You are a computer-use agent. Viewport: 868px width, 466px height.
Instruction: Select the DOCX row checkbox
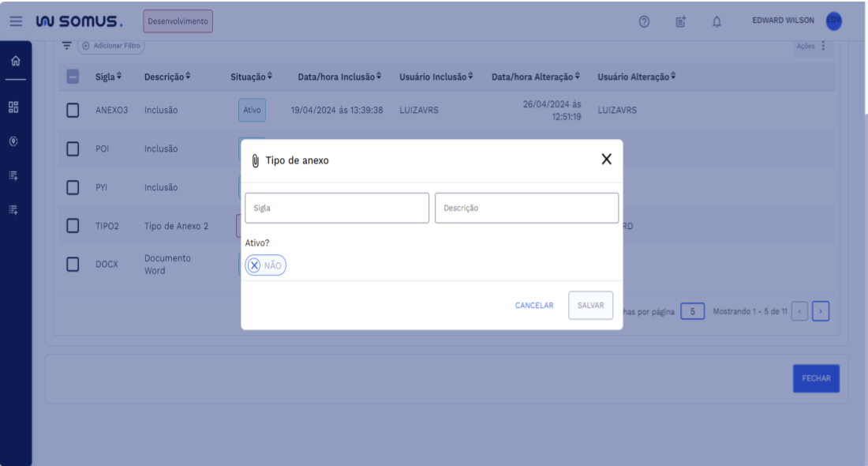click(x=73, y=265)
